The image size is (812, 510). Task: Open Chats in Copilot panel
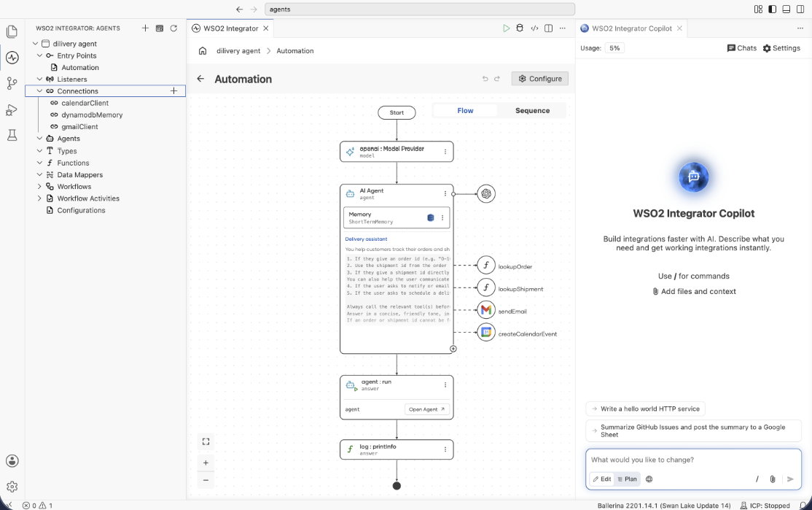pos(741,48)
